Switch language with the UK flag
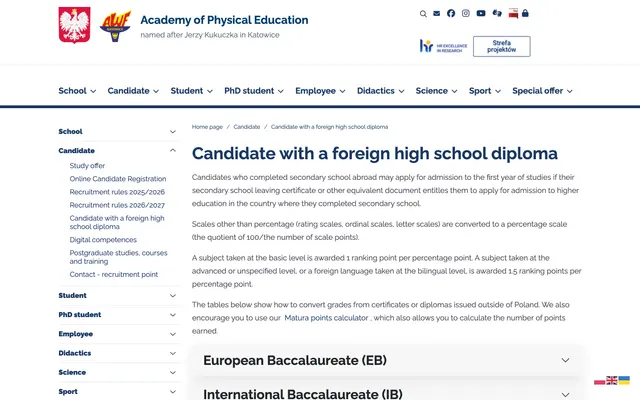Image resolution: width=640 pixels, height=400 pixels. click(x=612, y=380)
